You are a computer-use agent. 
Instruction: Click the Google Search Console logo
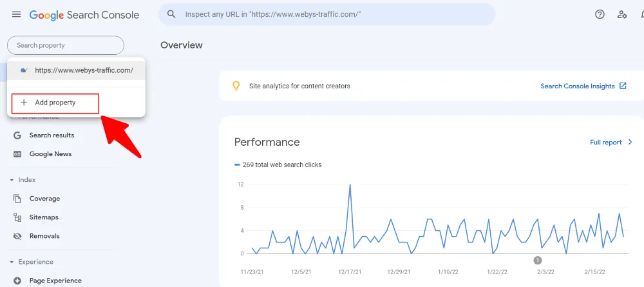tap(84, 15)
